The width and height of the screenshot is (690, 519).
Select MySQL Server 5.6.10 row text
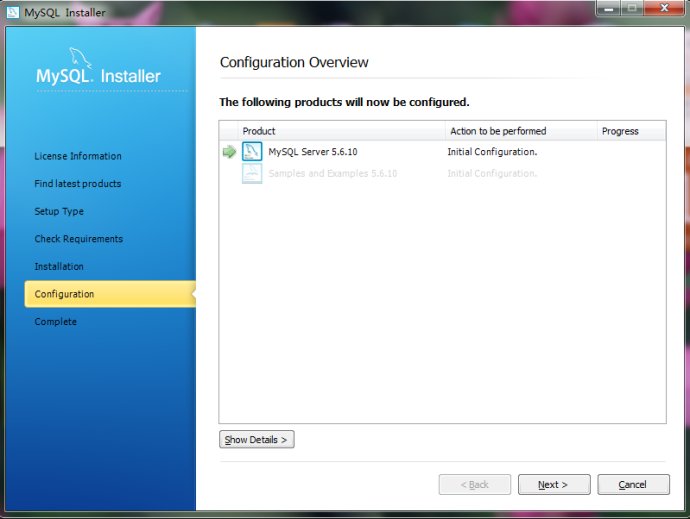(313, 151)
